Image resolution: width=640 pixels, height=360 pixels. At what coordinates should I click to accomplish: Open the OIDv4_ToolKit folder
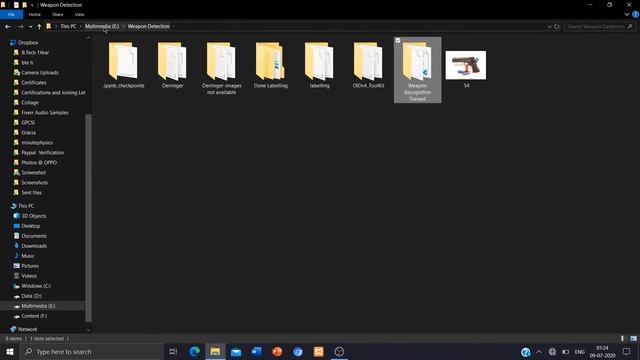click(369, 65)
